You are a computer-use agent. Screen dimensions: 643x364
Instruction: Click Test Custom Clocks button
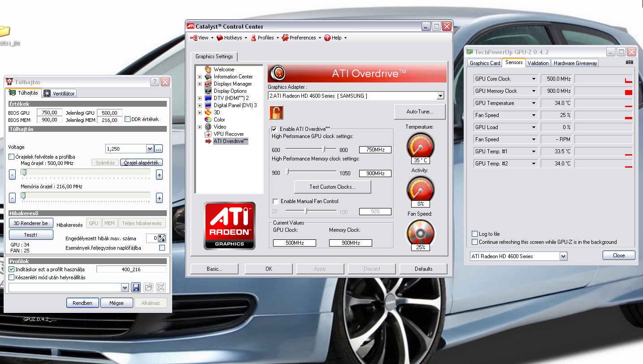pos(332,187)
